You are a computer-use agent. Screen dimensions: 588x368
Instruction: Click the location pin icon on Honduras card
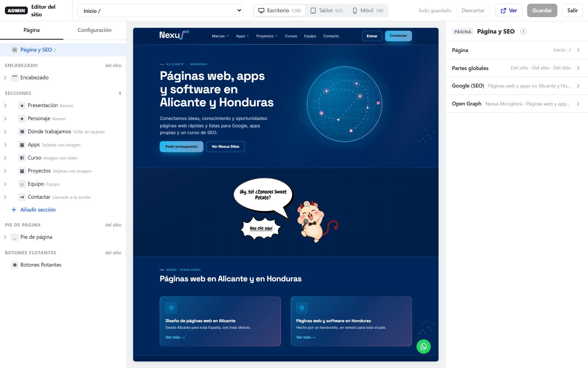[x=302, y=308]
